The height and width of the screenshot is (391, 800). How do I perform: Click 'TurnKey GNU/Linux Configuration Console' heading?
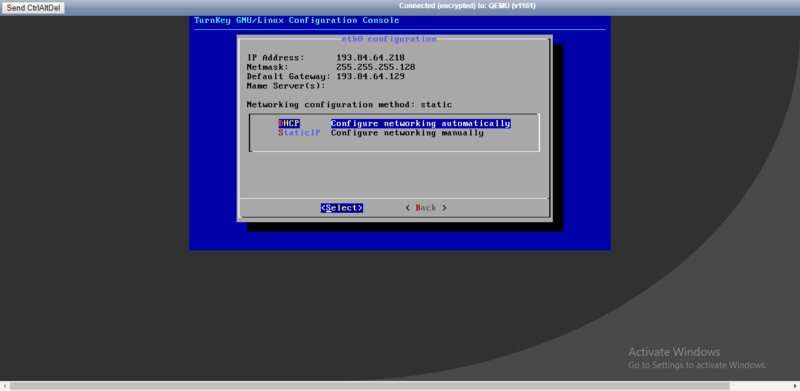pos(297,20)
